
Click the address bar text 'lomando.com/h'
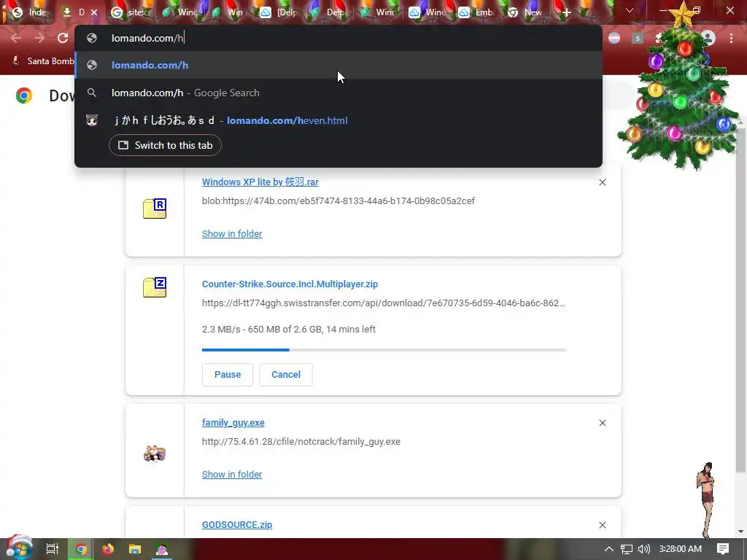click(x=147, y=38)
